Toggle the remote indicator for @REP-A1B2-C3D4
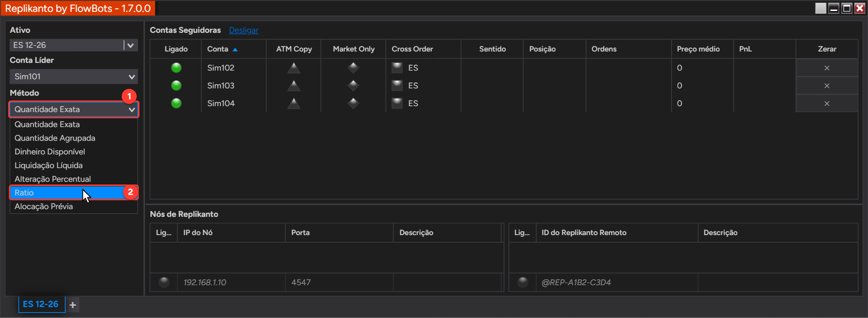 pos(523,282)
